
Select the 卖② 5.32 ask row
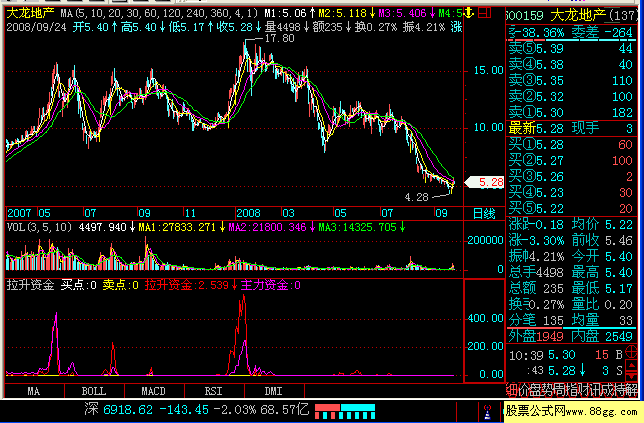[x=571, y=97]
